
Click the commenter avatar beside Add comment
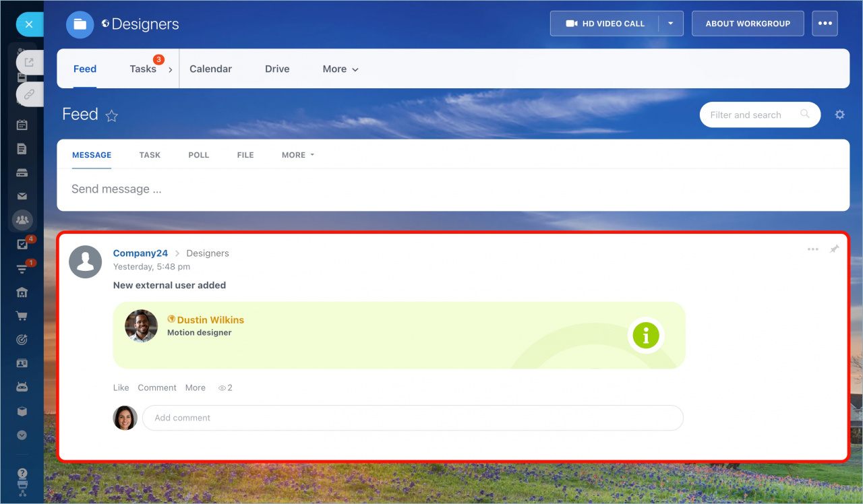click(125, 418)
